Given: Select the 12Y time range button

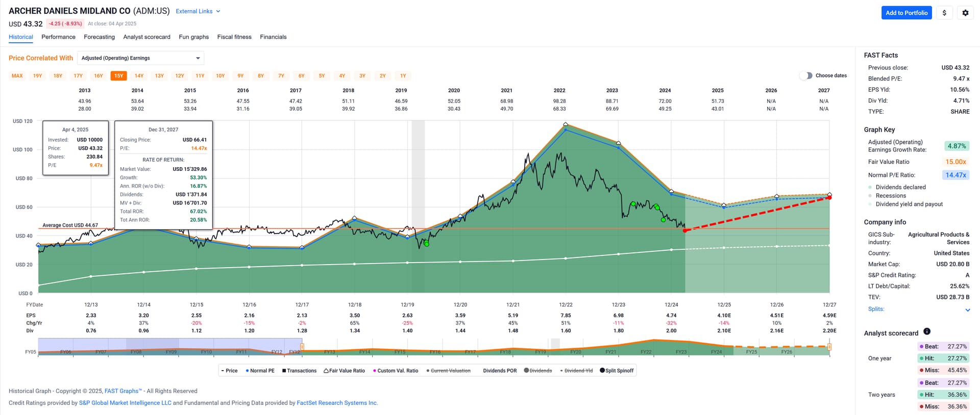Looking at the screenshot, I should point(180,76).
